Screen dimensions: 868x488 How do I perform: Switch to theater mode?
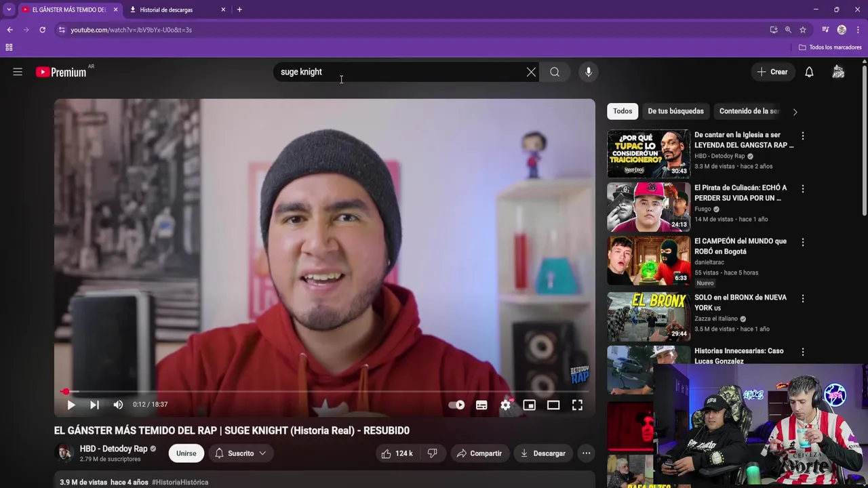(x=553, y=405)
